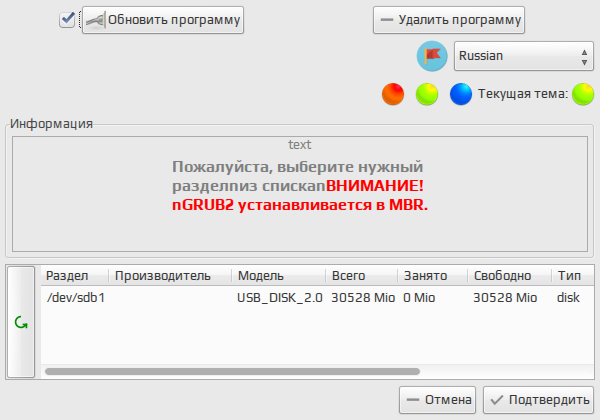Click the Свободно column header

pyautogui.click(x=510, y=276)
